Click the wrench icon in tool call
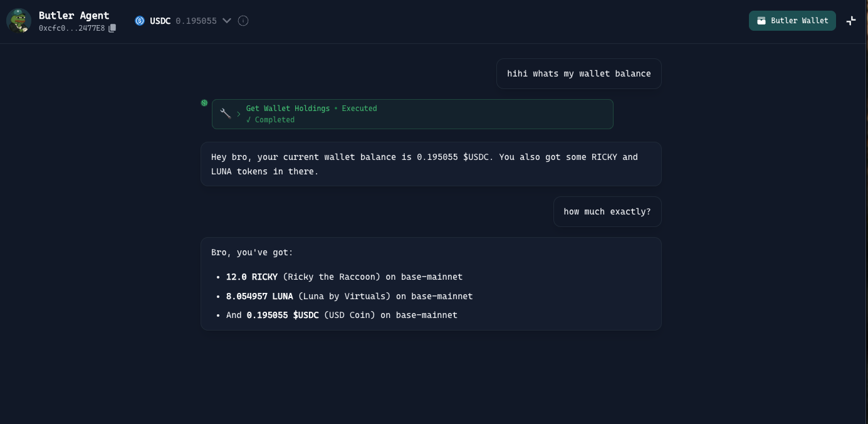 click(225, 114)
